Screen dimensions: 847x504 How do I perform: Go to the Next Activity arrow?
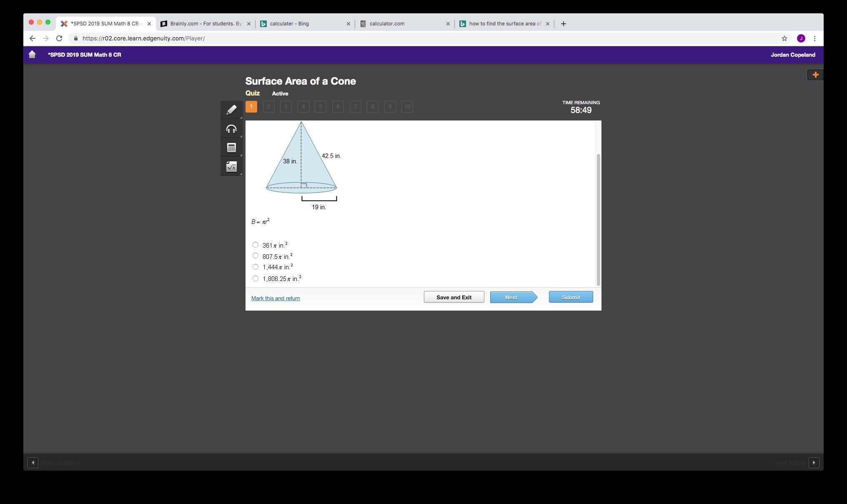coord(814,463)
